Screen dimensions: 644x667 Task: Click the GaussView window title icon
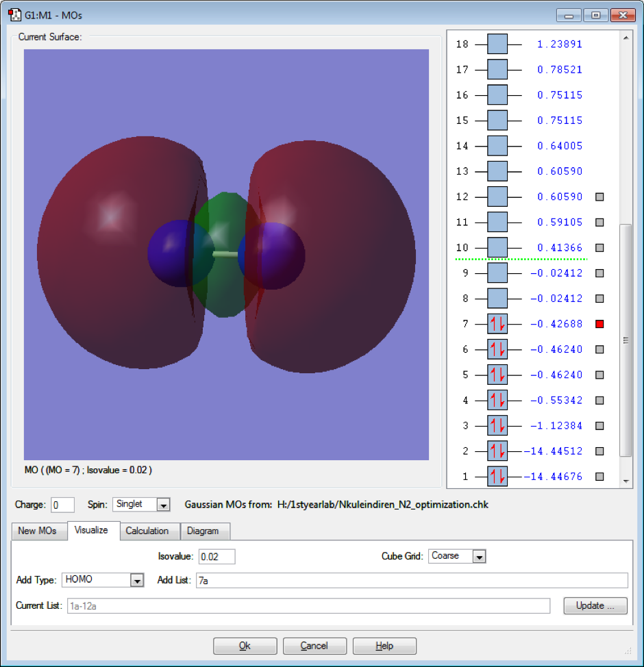(14, 15)
